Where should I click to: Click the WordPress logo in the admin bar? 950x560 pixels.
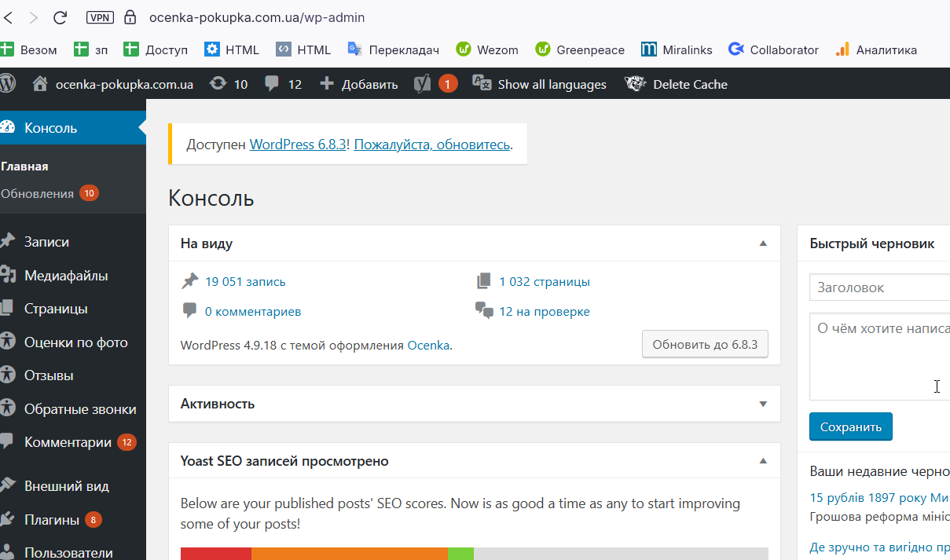click(x=7, y=83)
